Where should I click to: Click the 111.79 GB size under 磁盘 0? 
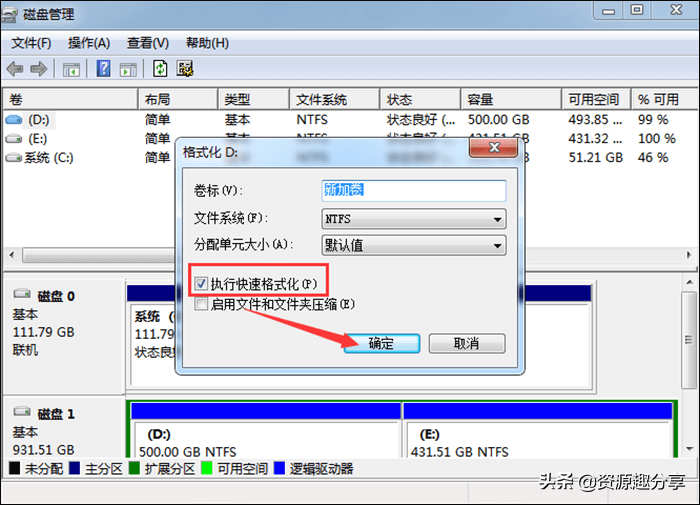pyautogui.click(x=44, y=332)
